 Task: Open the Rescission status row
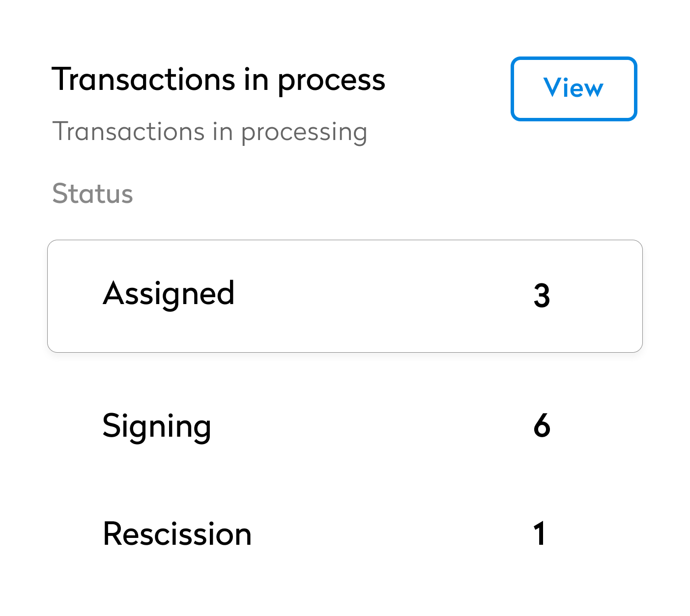tap(345, 533)
